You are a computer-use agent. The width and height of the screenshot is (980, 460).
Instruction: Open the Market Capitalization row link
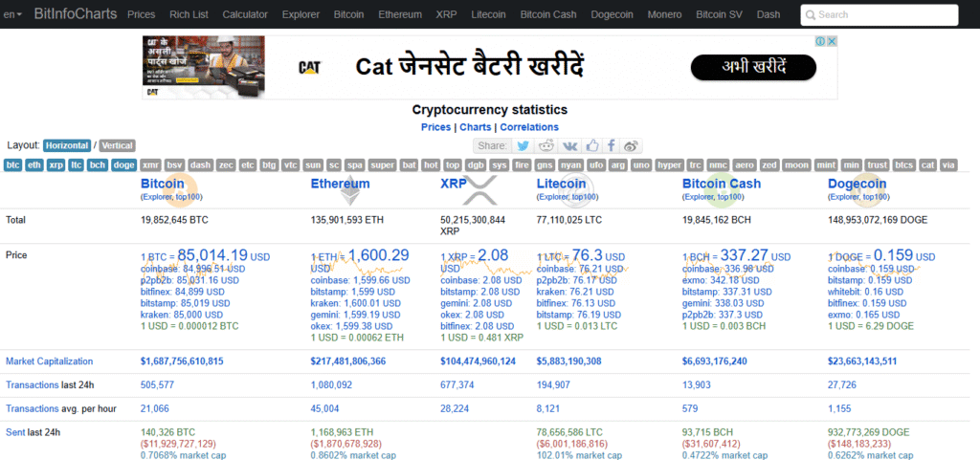50,361
